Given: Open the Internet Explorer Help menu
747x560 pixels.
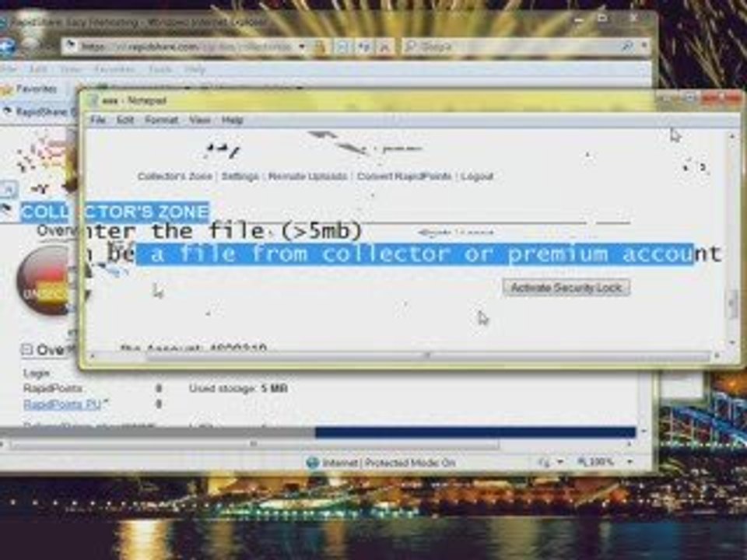Looking at the screenshot, I should pos(195,69).
